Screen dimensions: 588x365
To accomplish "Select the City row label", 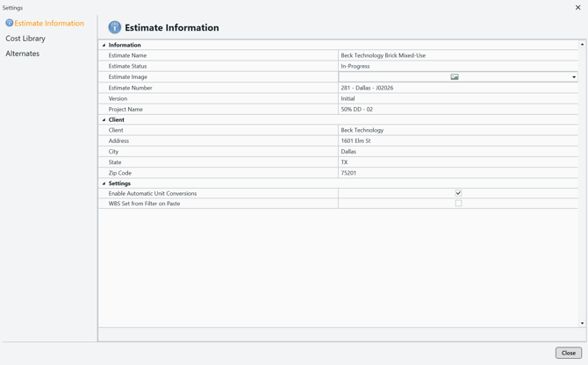I will (113, 152).
